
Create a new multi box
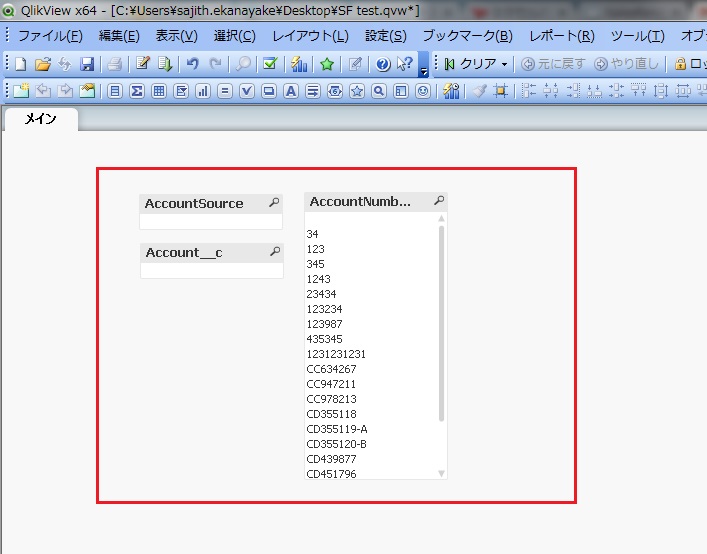[181, 92]
